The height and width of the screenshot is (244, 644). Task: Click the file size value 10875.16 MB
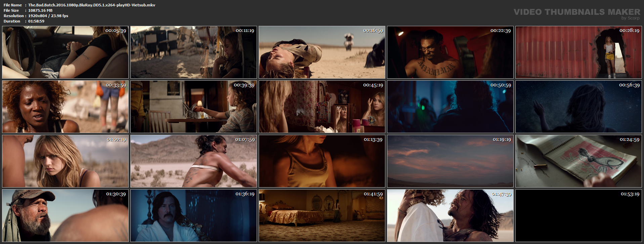click(40, 10)
